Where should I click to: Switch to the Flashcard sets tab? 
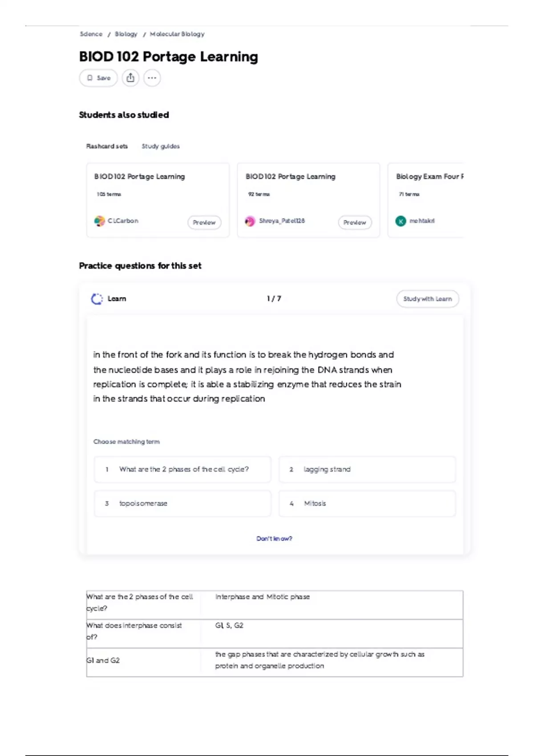click(x=107, y=146)
